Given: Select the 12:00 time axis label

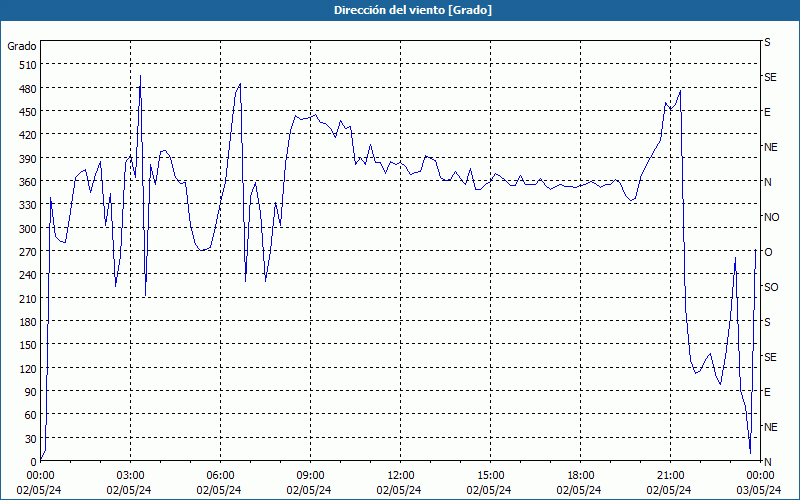Looking at the screenshot, I should 401,476.
